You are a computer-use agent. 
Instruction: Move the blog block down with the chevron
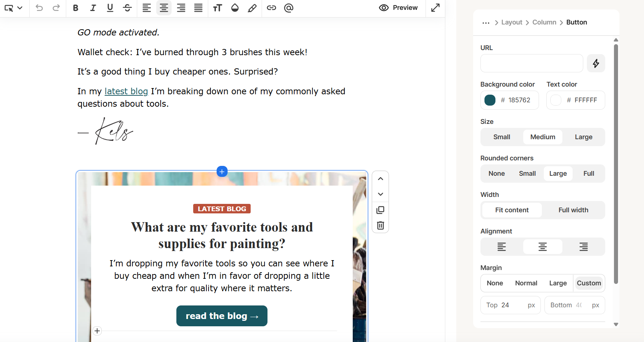click(380, 194)
